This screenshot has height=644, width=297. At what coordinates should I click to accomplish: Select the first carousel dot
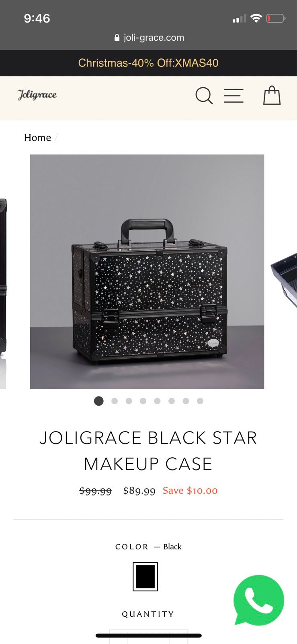click(99, 401)
